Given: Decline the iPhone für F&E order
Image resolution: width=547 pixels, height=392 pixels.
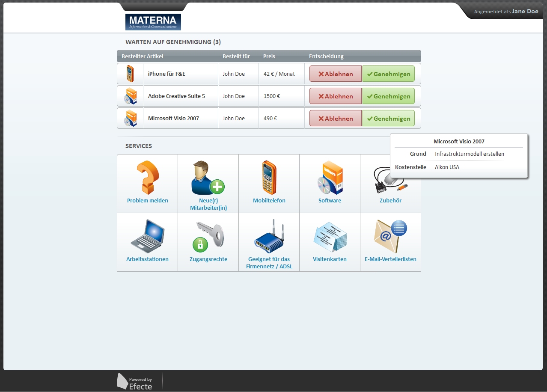Looking at the screenshot, I should [x=336, y=74].
